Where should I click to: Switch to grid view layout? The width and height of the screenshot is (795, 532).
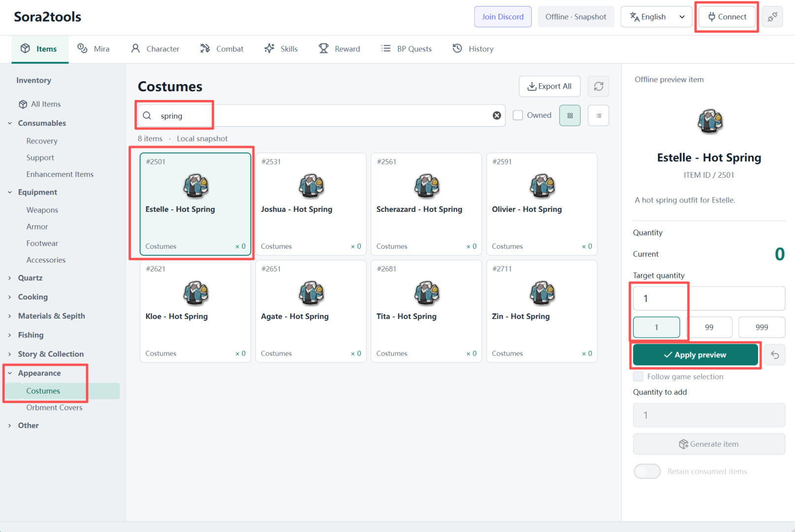(570, 116)
